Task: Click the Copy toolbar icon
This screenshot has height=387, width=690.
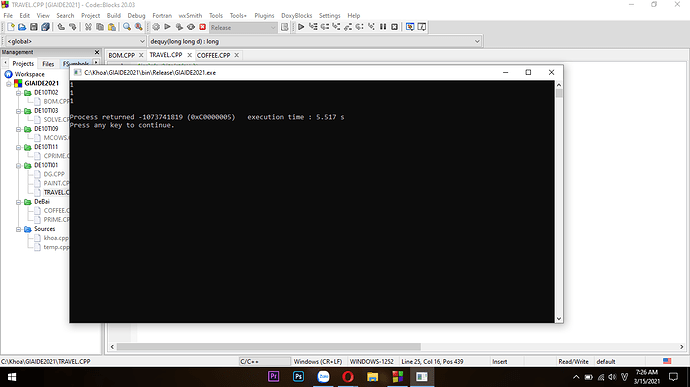Action: [100, 27]
